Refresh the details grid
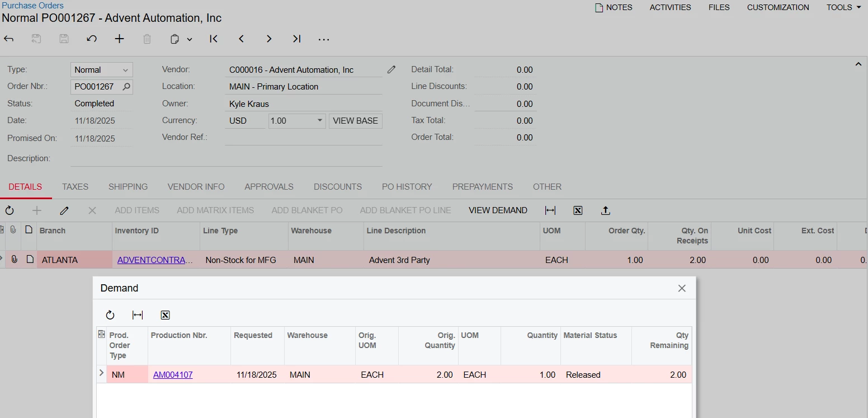Viewport: 868px width, 418px height. (10, 210)
